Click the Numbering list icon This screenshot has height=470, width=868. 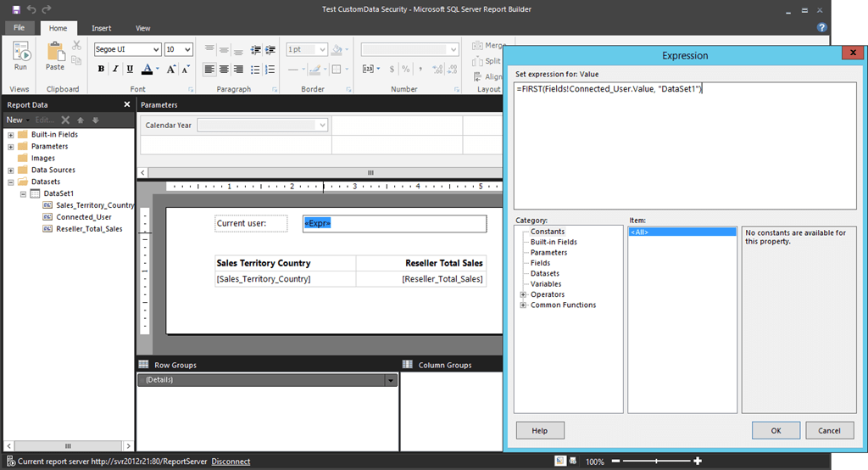click(270, 70)
